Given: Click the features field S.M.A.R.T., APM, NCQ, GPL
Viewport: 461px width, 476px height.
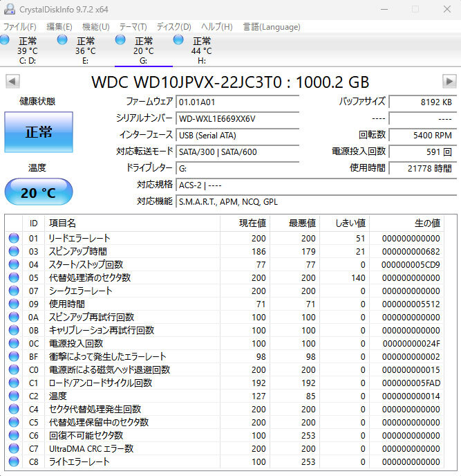Looking at the screenshot, I should 317,202.
